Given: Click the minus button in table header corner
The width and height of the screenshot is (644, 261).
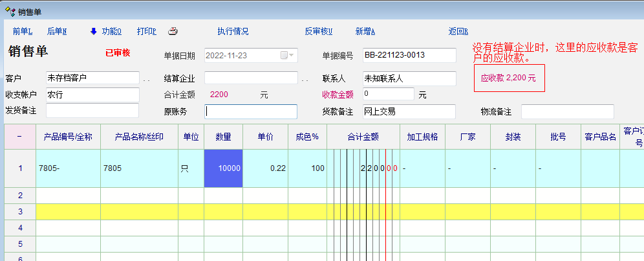Looking at the screenshot, I should tap(19, 137).
